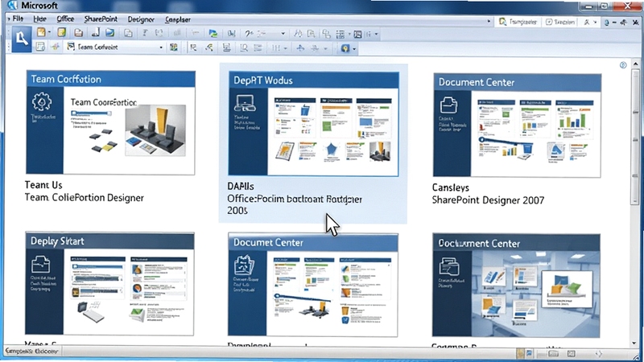Open the Designer menu
Screen dimensions: 644x362
tap(141, 19)
